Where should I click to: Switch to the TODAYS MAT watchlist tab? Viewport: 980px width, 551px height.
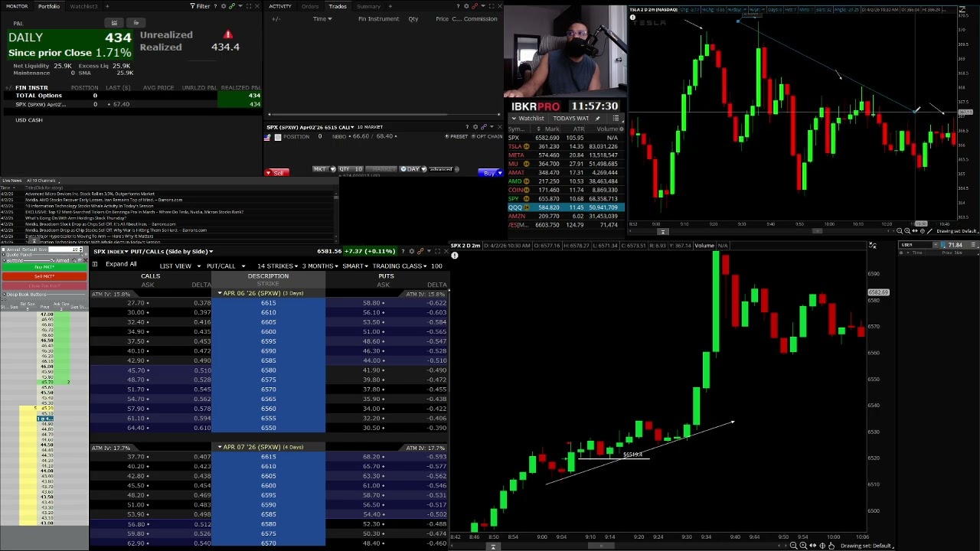[x=570, y=119]
